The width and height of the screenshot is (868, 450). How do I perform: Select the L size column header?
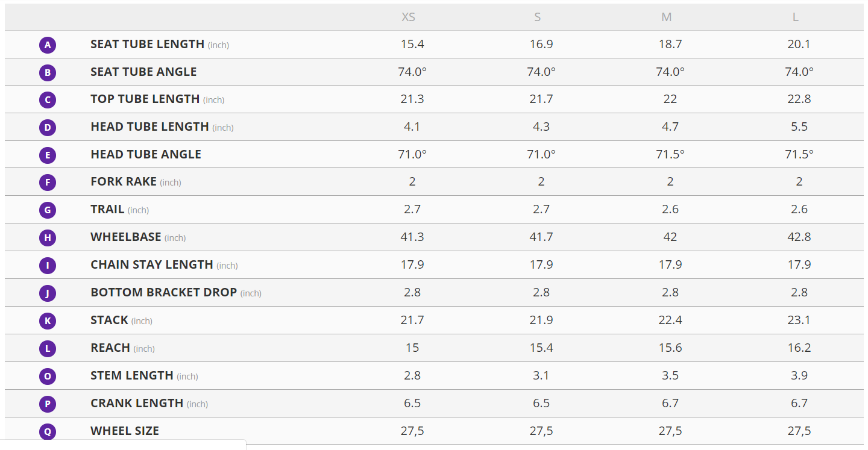(x=796, y=17)
